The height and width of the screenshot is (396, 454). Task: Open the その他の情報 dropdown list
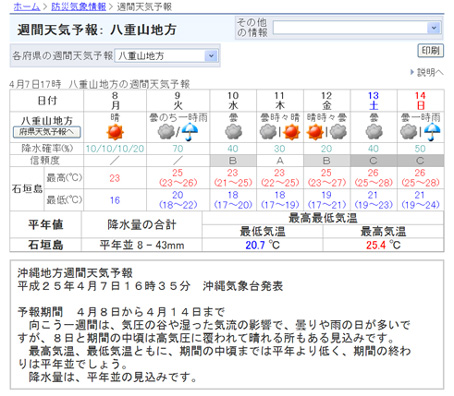tap(357, 28)
